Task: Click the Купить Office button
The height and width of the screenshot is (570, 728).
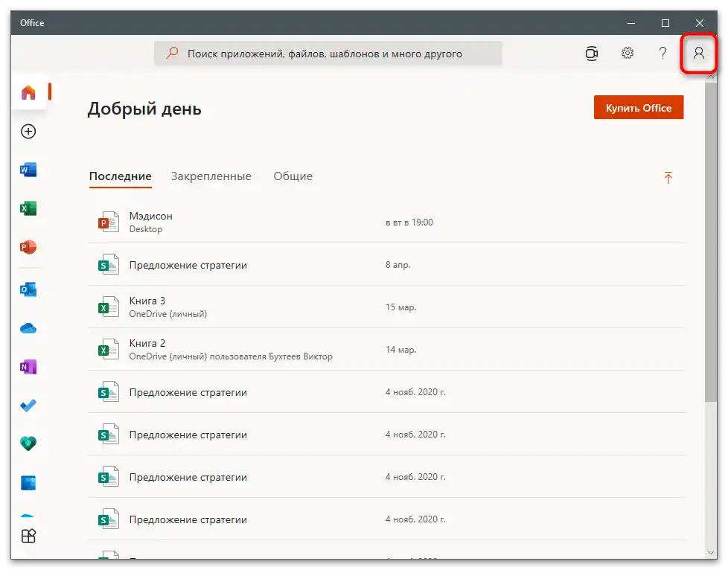Action: [x=639, y=108]
